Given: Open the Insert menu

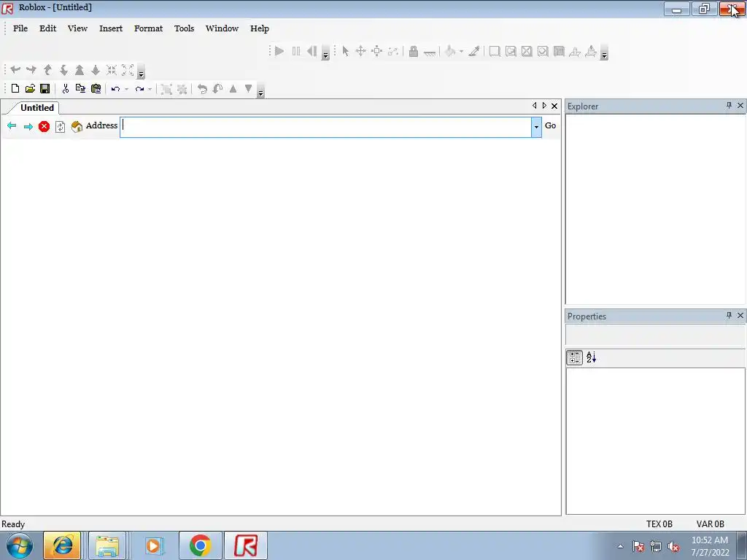Looking at the screenshot, I should 111,28.
